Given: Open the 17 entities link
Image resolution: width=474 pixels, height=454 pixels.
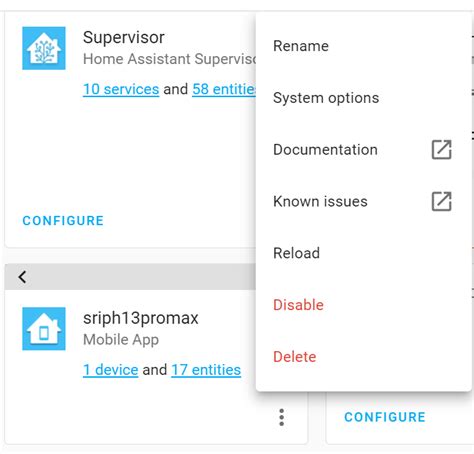Looking at the screenshot, I should 206,370.
